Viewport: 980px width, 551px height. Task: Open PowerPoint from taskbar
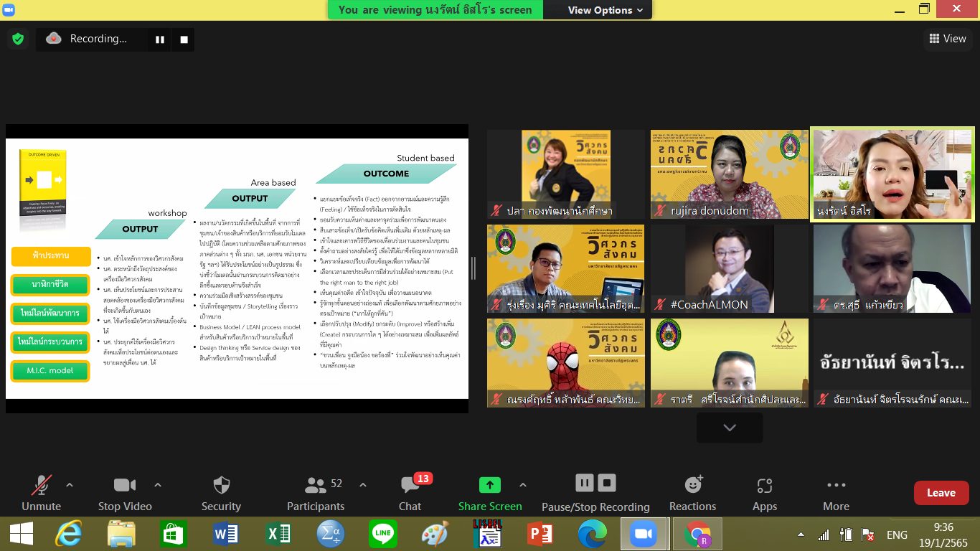coord(540,534)
